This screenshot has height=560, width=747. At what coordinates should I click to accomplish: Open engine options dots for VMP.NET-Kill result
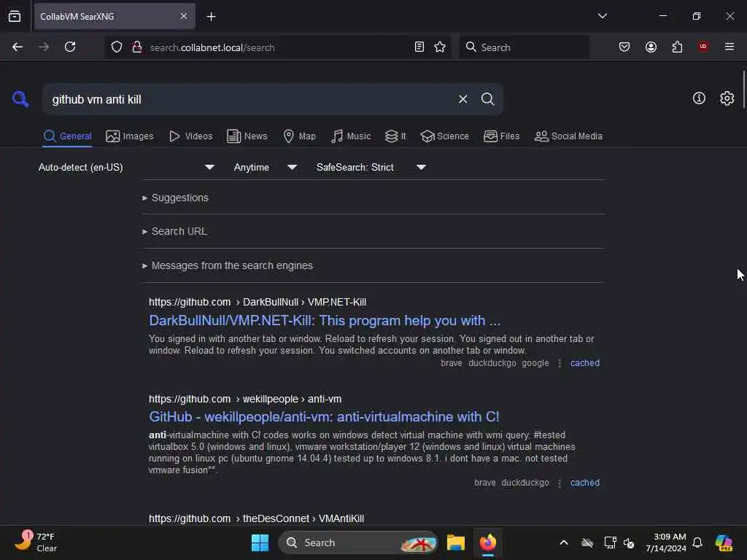560,363
